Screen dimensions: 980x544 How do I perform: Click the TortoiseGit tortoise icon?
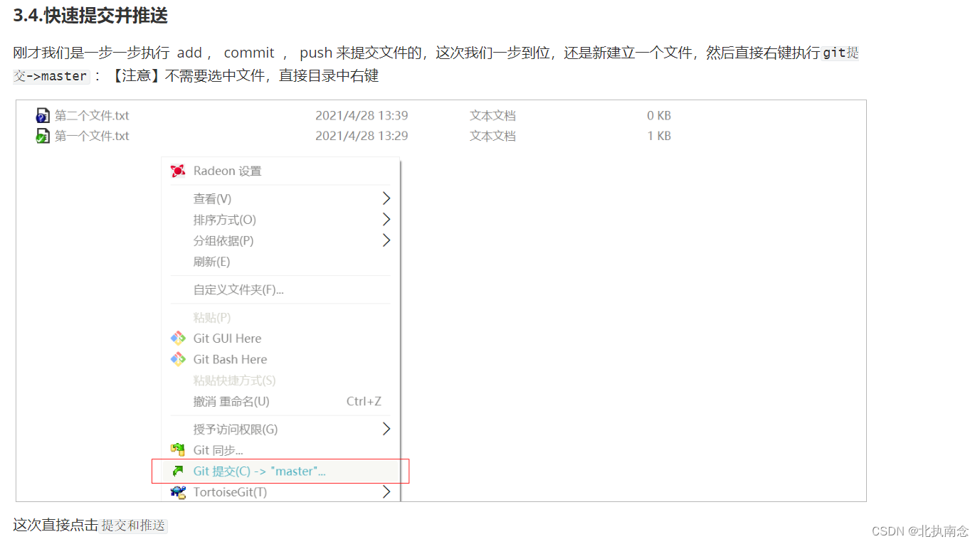[178, 492]
